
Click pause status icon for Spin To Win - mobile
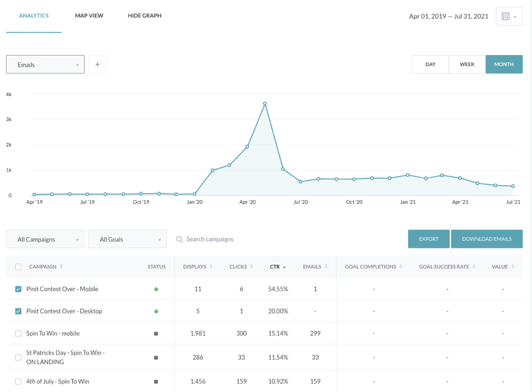[156, 334]
